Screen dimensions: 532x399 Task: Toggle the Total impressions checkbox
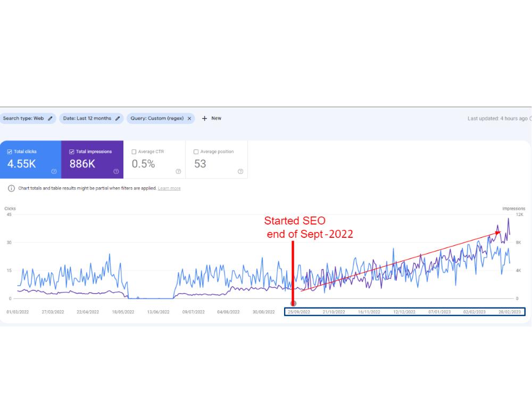tap(72, 152)
